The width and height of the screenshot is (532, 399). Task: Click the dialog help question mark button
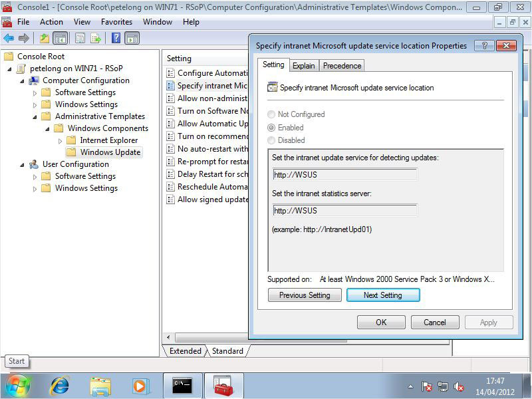click(x=485, y=45)
